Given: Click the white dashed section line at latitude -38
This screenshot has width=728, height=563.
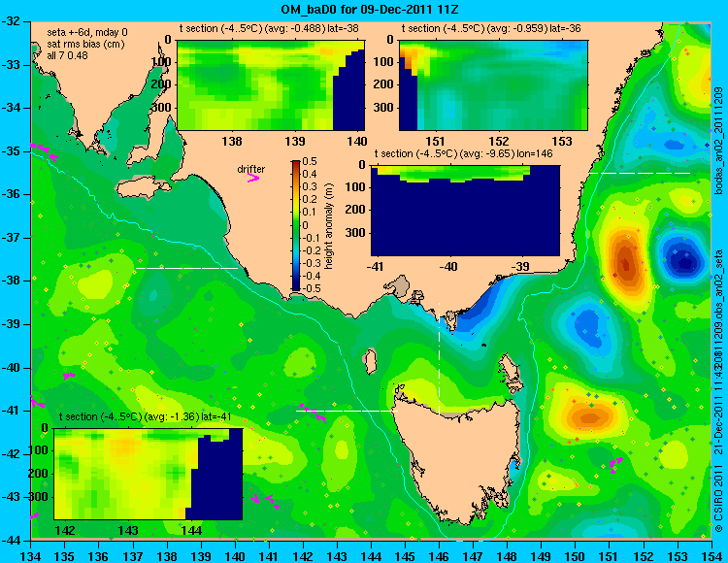Looking at the screenshot, I should click(x=186, y=268).
